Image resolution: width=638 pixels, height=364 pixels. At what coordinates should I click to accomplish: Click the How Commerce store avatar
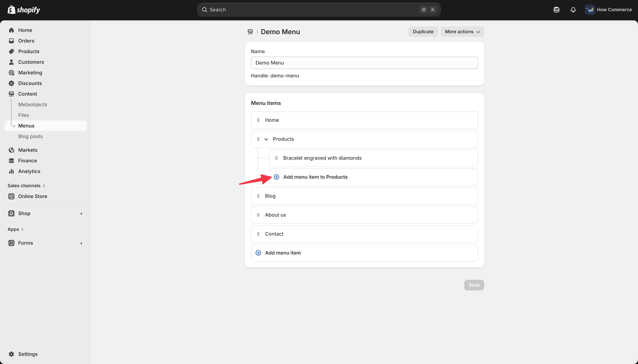coord(589,10)
